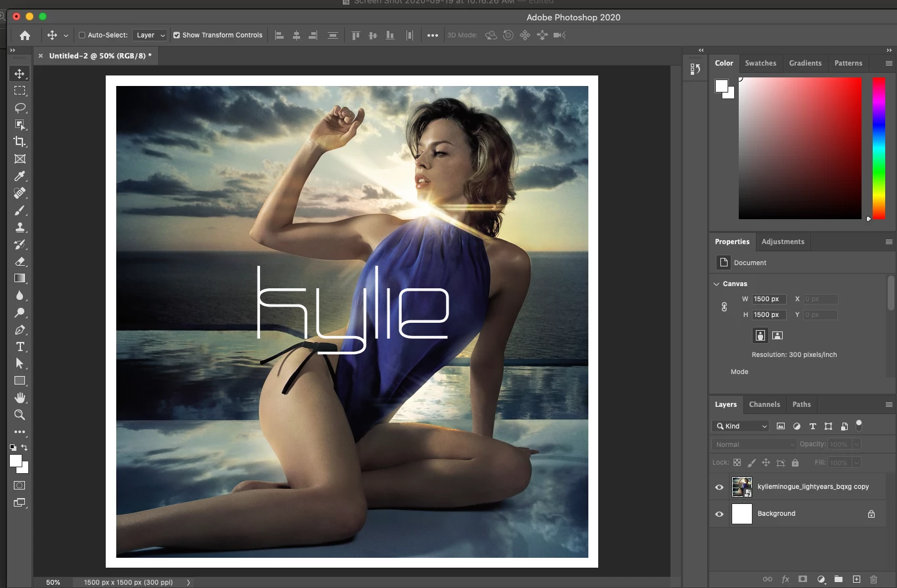The width and height of the screenshot is (897, 588).
Task: Select the Eraser tool
Action: pyautogui.click(x=20, y=261)
